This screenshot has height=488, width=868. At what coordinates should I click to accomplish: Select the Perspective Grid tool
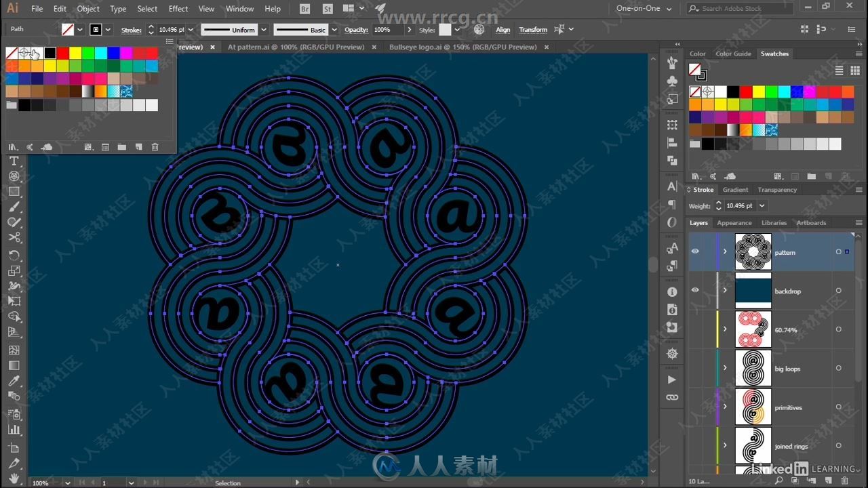tap(14, 332)
